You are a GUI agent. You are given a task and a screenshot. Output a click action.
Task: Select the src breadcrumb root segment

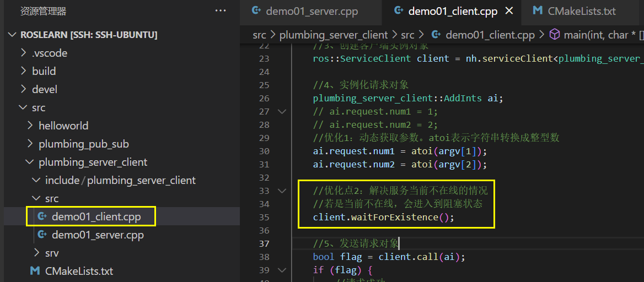[x=259, y=35]
